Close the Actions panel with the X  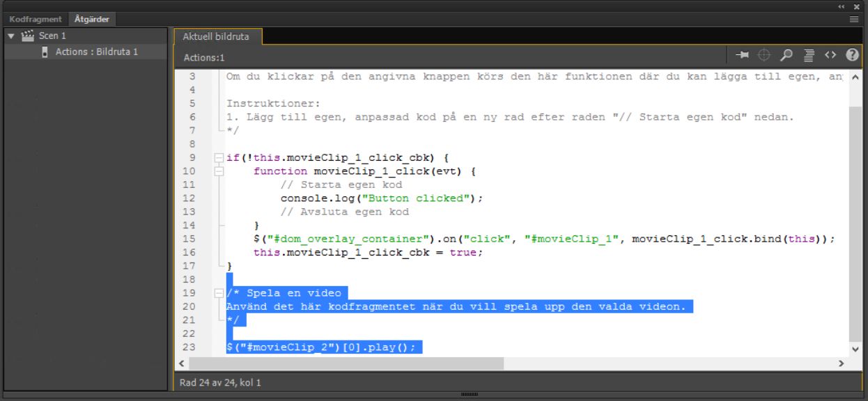[857, 6]
